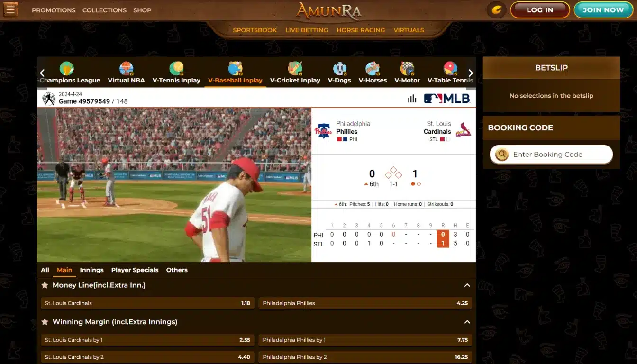Click the Strikeouts: 0 stat
The image size is (637, 364).
pos(440,204)
